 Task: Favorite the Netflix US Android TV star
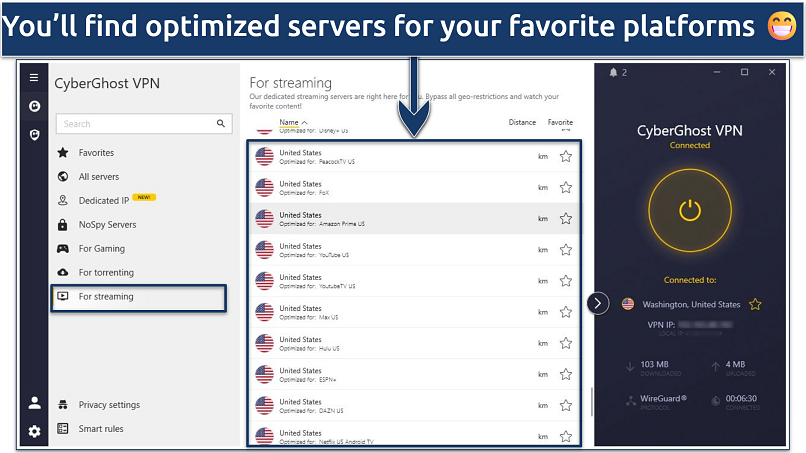pyautogui.click(x=566, y=437)
